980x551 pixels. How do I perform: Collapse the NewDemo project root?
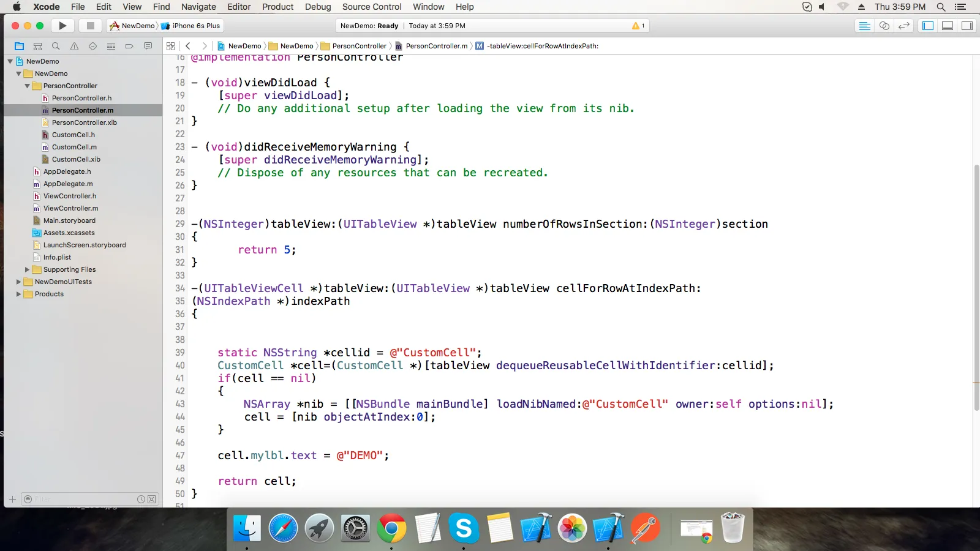point(10,61)
